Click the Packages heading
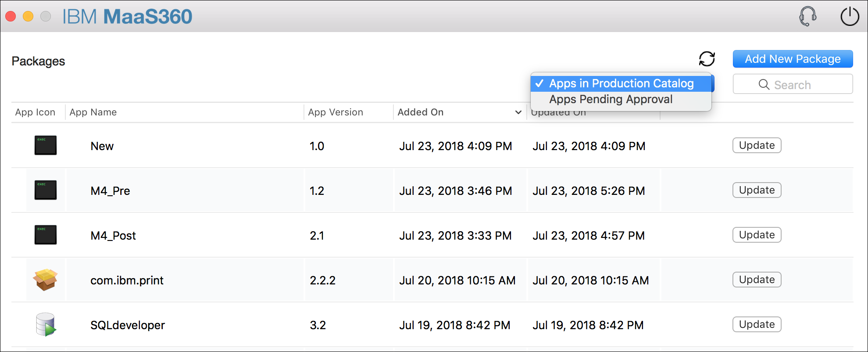 click(38, 61)
